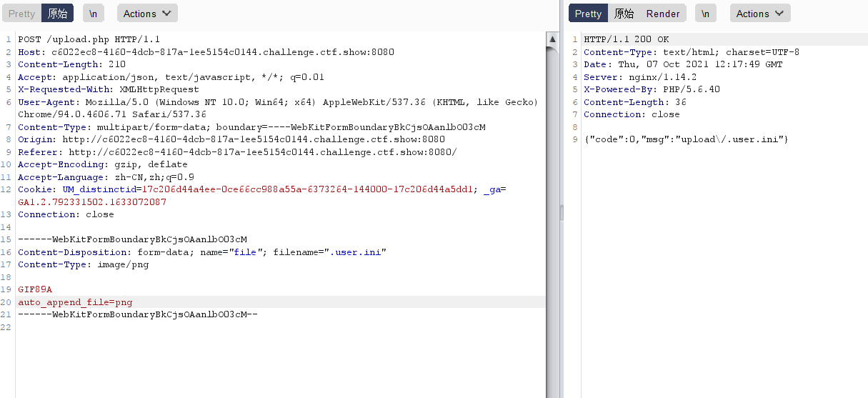Click the Host header line in request

tap(206, 52)
